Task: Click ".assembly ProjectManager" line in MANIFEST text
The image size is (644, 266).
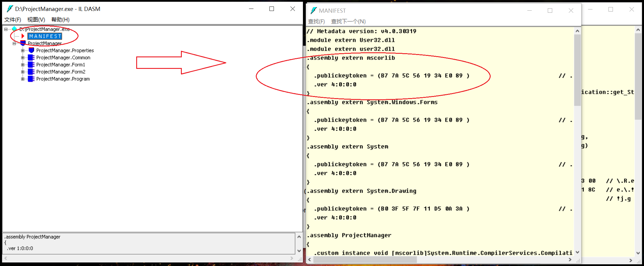Action: pos(349,235)
